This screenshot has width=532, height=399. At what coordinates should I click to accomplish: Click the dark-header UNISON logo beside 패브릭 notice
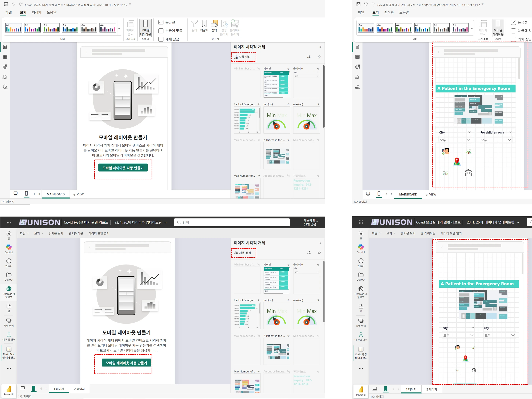click(x=40, y=222)
